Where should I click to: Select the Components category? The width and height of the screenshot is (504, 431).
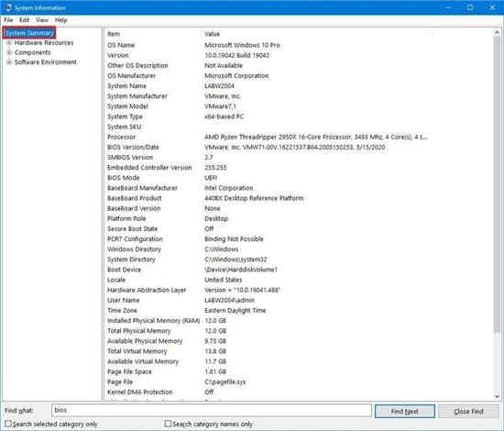click(x=32, y=52)
